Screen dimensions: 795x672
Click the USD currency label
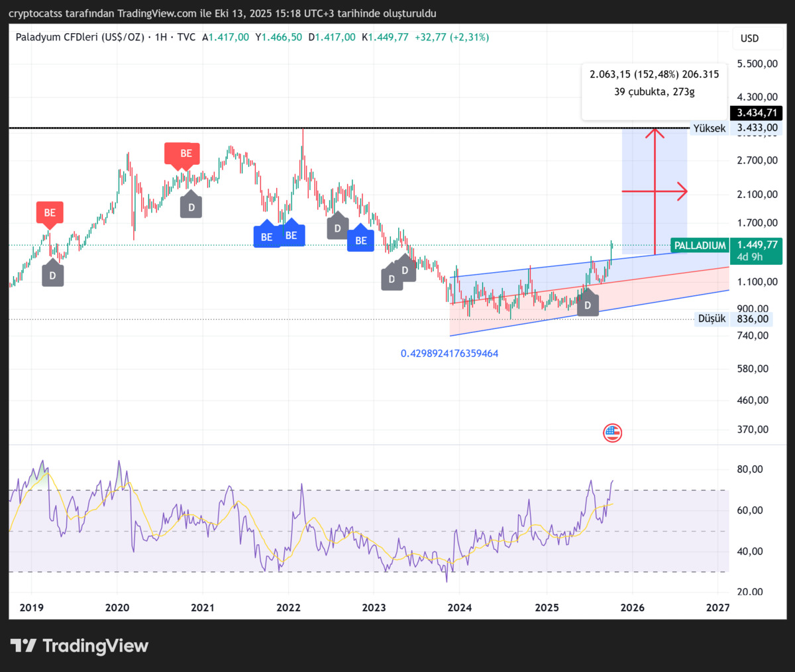749,38
